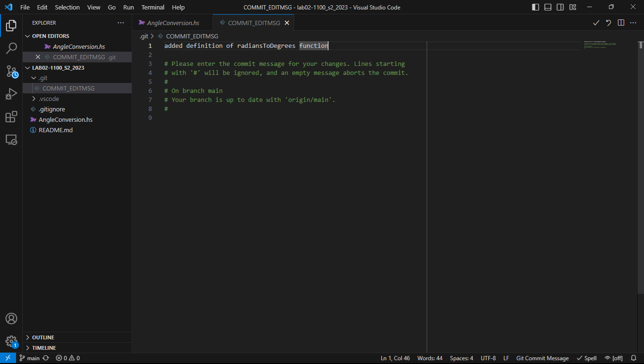Open the Run menu

(x=128, y=7)
